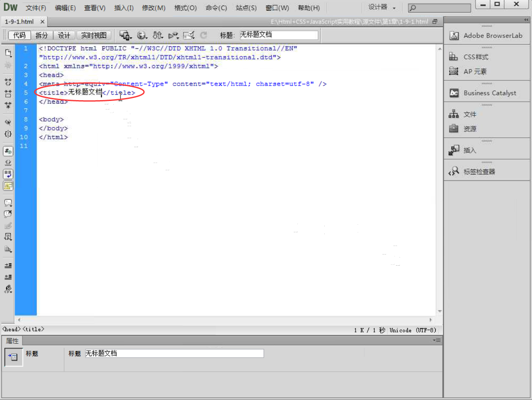Click Expand All icon in coding toolbar
532x400 pixels.
tap(8, 105)
